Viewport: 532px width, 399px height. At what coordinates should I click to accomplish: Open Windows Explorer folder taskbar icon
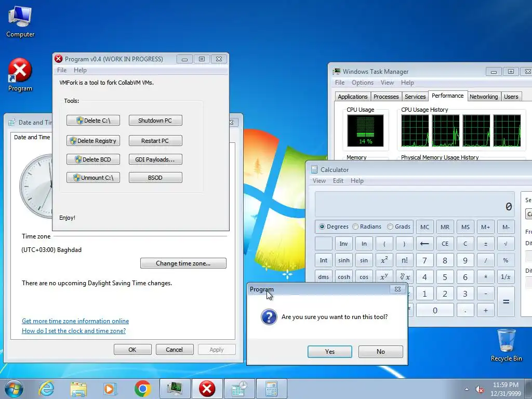78,389
